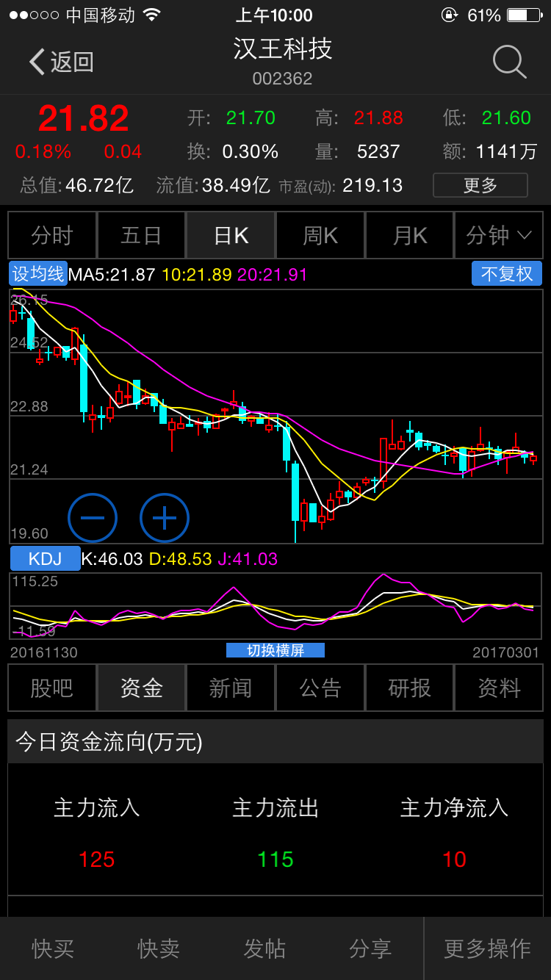This screenshot has width=551, height=980.
Task: Tap the Wi-Fi icon in status bar
Action: tap(152, 15)
